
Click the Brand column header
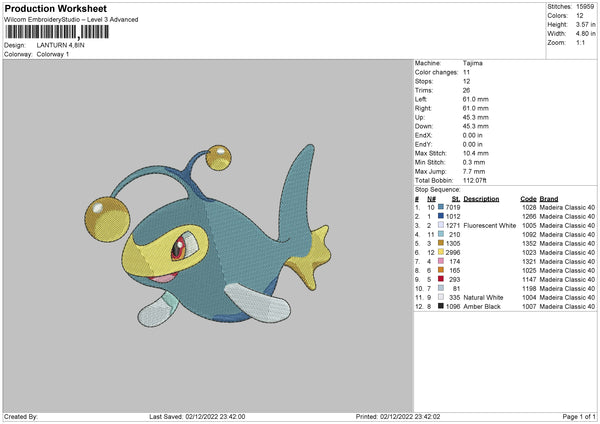[x=549, y=198]
